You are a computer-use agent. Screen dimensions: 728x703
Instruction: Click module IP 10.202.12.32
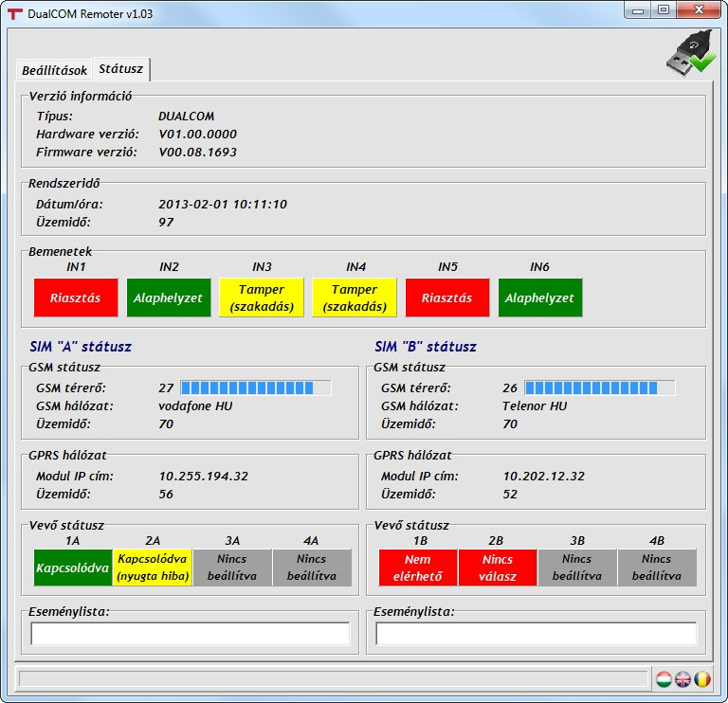(x=544, y=477)
